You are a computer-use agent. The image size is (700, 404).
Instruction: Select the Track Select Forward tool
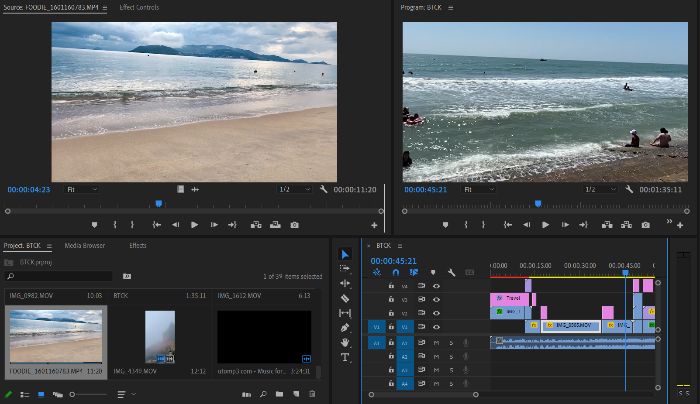coord(345,268)
